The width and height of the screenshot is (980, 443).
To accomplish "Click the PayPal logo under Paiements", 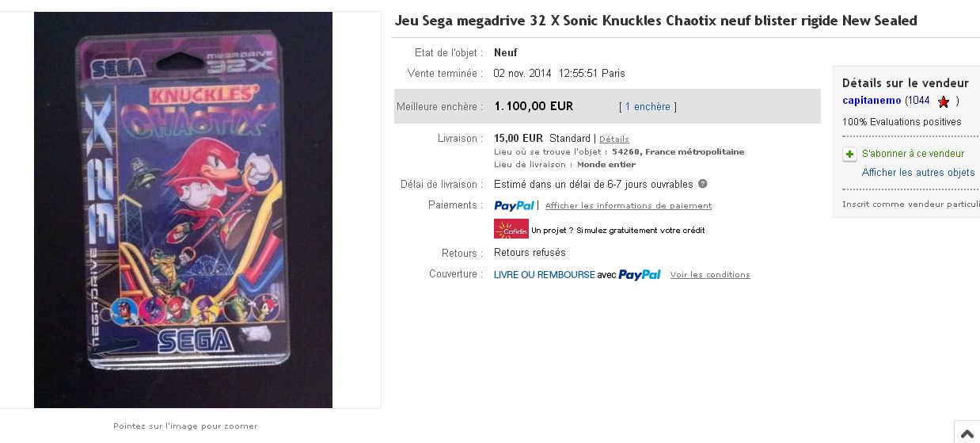I will click(x=514, y=206).
